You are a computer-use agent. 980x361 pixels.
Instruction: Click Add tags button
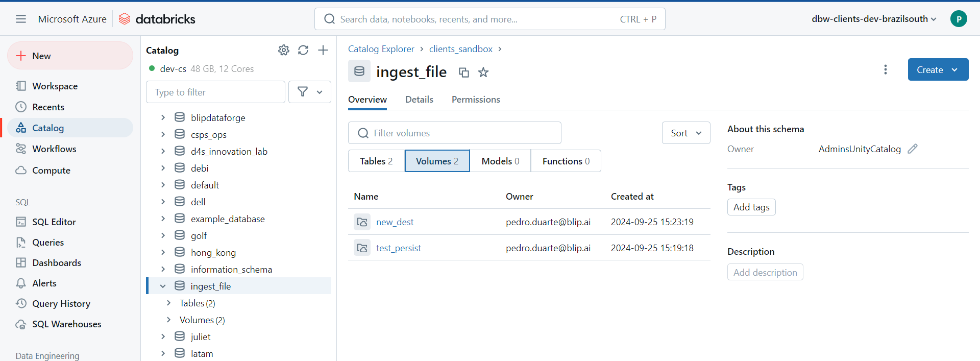(x=751, y=207)
